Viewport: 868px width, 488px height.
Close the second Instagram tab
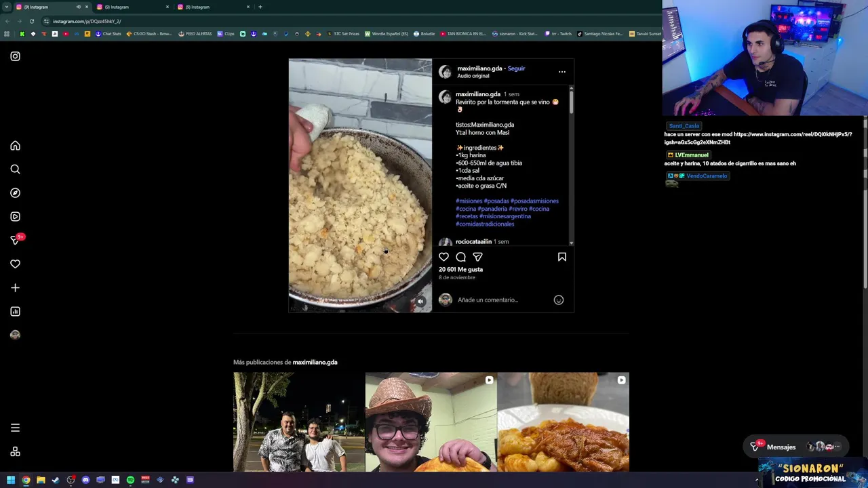(167, 7)
